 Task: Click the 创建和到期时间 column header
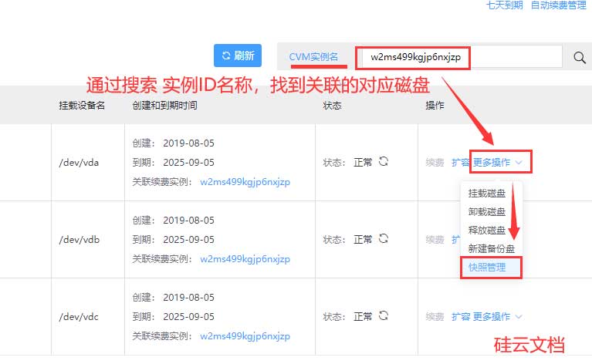click(164, 105)
